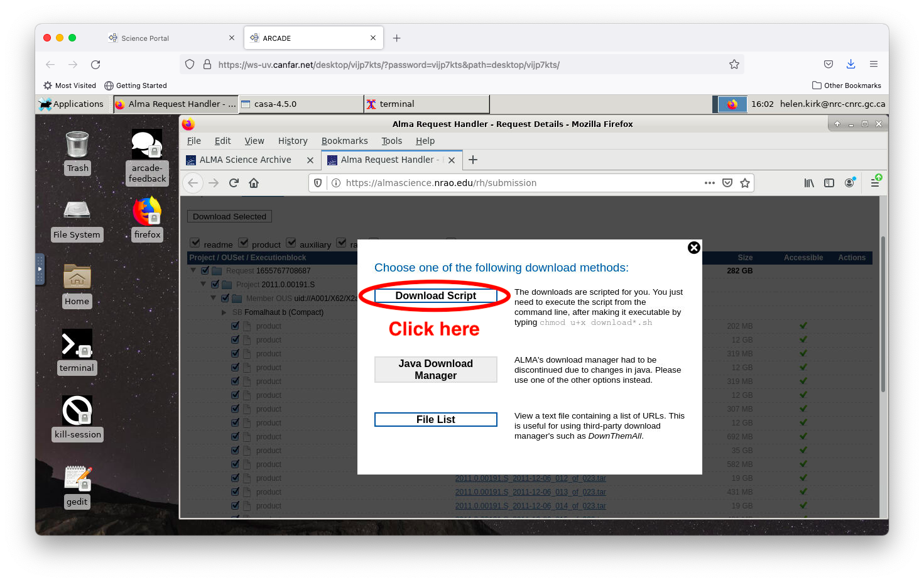Switch to the Science Portal outer tab

tap(171, 38)
